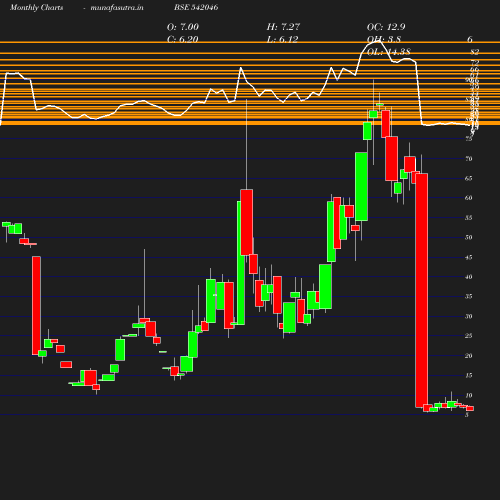Viewport: 500px width, 500px height.
Task: Select the close value "C: 6.20"
Action: point(182,39)
